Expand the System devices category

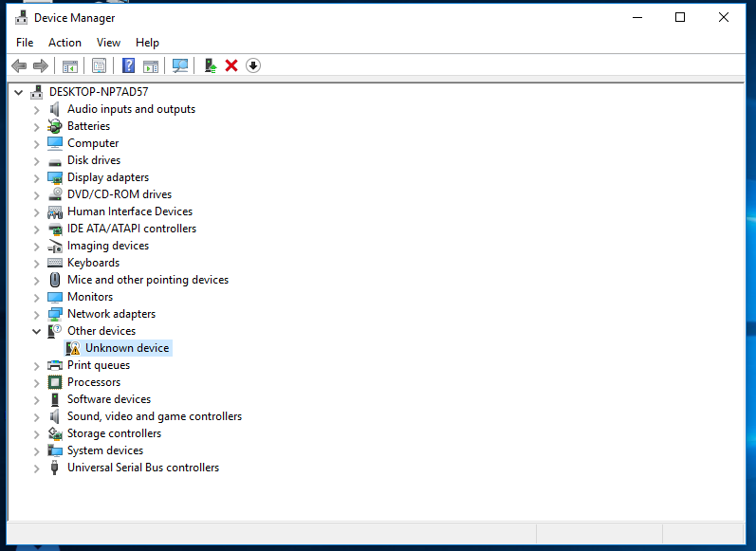click(37, 450)
